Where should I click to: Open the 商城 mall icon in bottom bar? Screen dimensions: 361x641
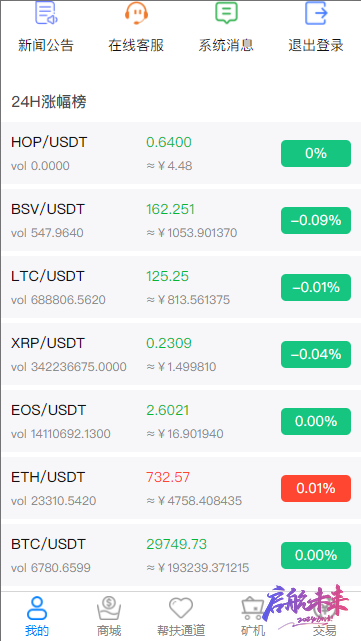(109, 608)
